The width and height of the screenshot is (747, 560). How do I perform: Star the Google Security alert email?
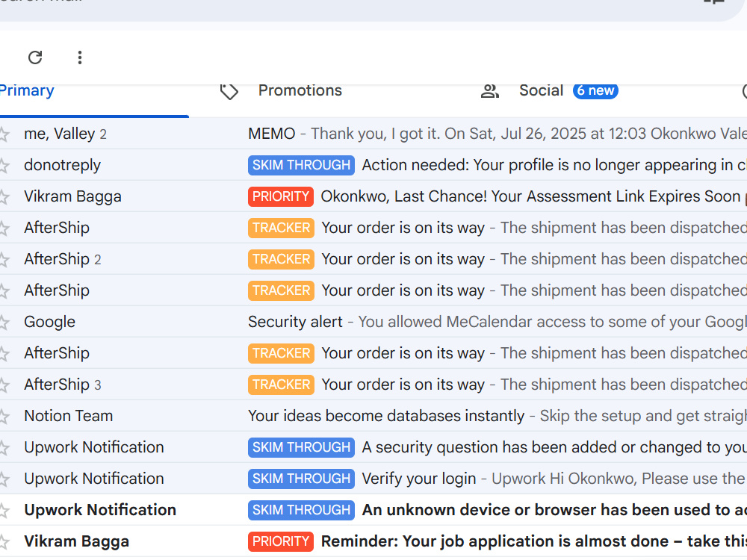pyautogui.click(x=4, y=323)
